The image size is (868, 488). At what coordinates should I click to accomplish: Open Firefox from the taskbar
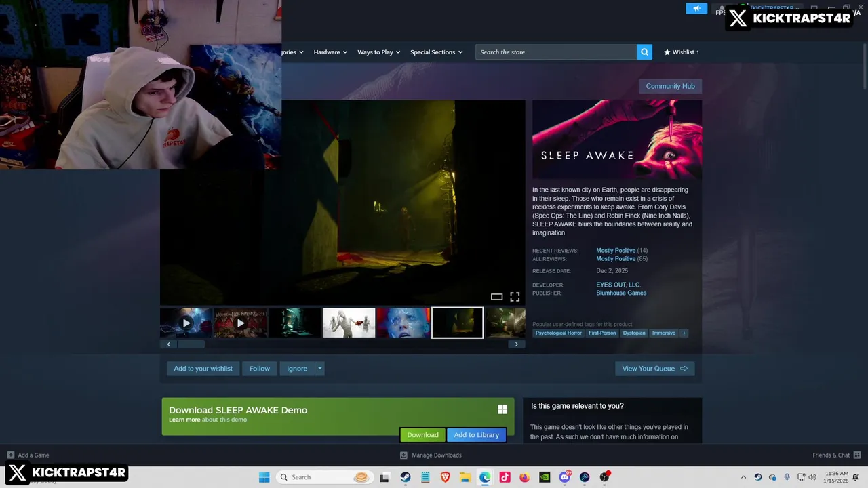(x=524, y=477)
